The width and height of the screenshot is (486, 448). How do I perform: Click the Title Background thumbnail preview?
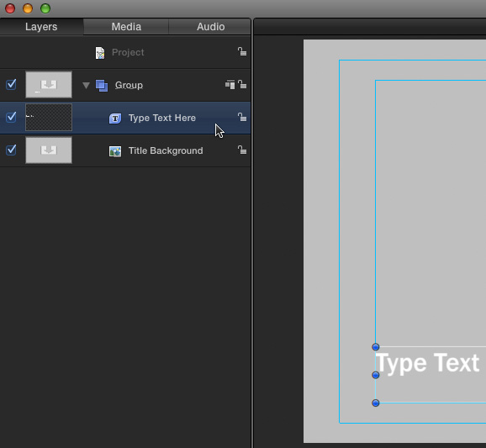click(49, 150)
